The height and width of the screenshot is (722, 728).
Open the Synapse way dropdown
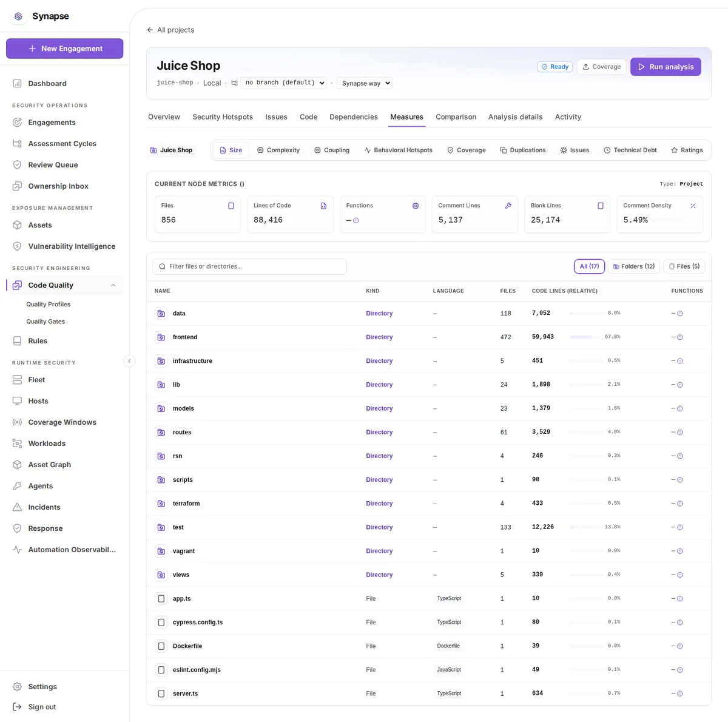click(x=365, y=83)
